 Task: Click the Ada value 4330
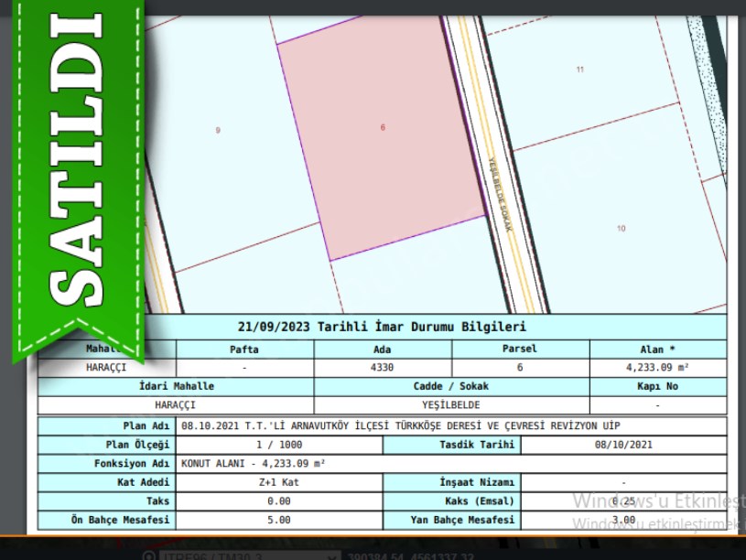[x=382, y=367]
